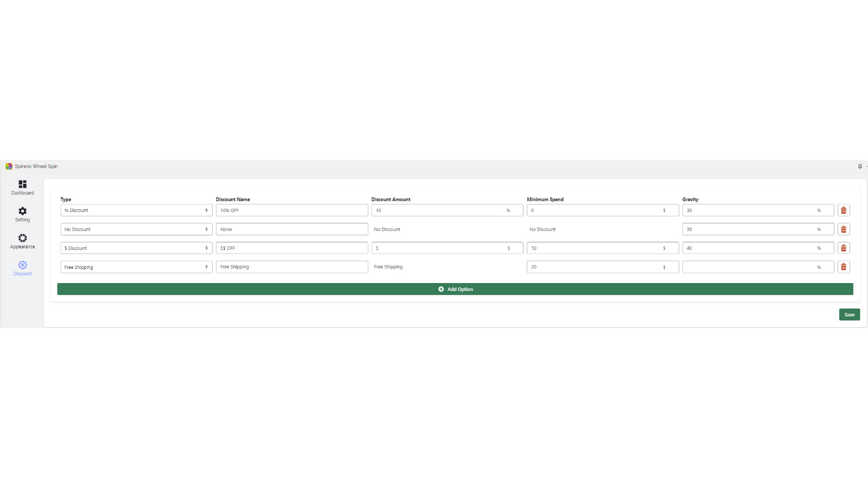Open the No Discount type dropdown
868x488 pixels.
click(x=136, y=229)
